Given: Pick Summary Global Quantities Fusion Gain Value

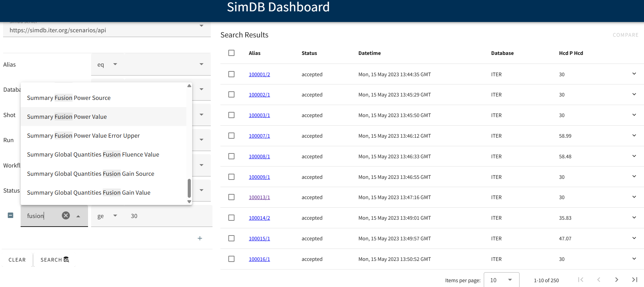Looking at the screenshot, I should 89,193.
